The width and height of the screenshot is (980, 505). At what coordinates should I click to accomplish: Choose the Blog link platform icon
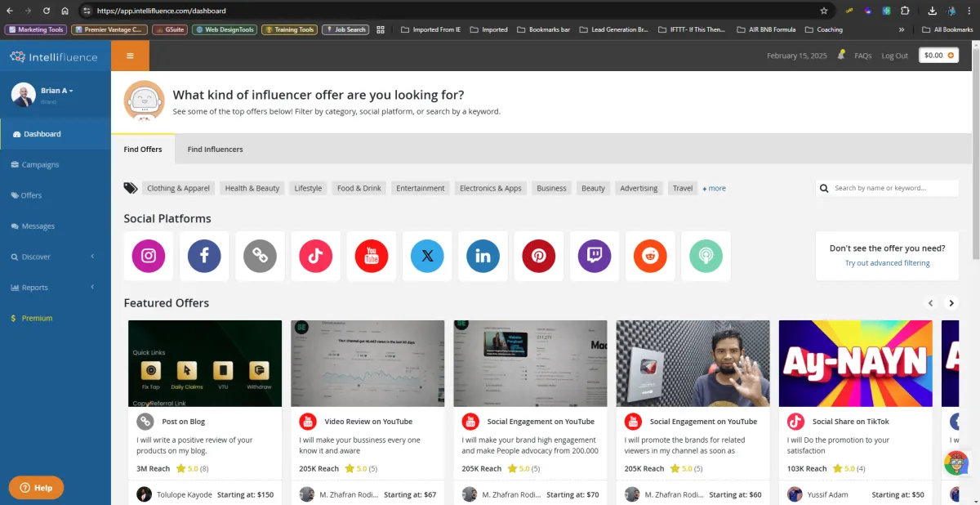260,256
